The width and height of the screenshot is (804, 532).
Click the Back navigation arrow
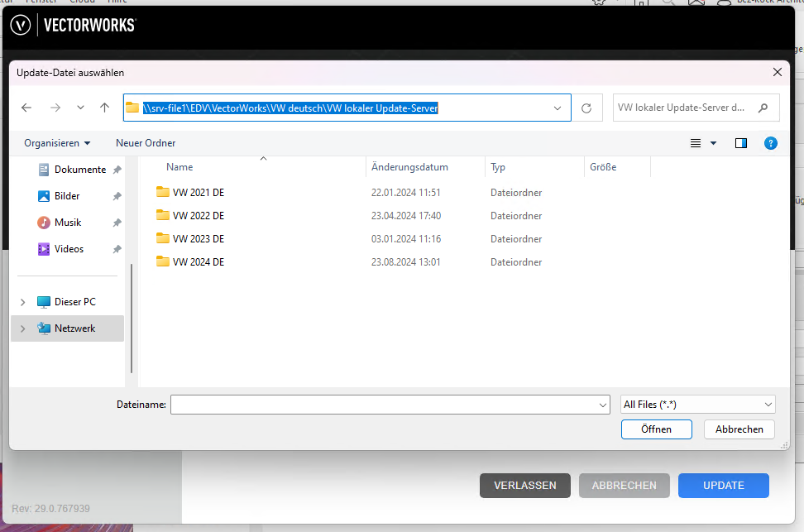(26, 108)
